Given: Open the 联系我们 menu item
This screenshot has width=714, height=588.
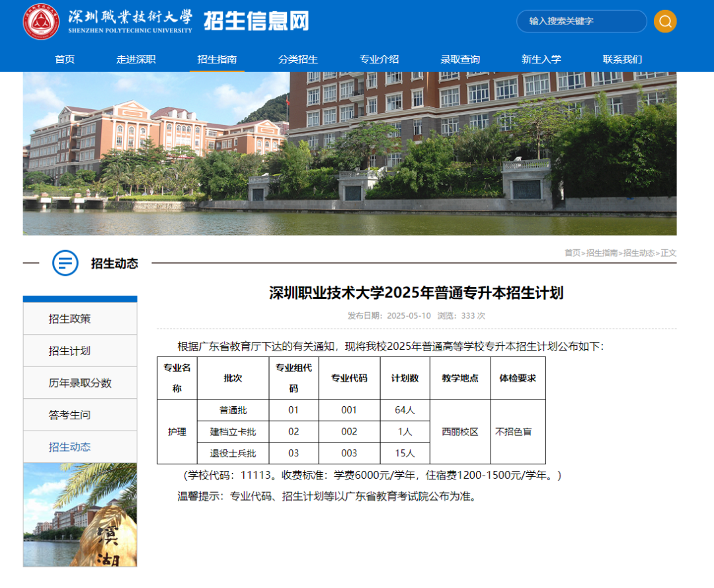Looking at the screenshot, I should [x=622, y=59].
